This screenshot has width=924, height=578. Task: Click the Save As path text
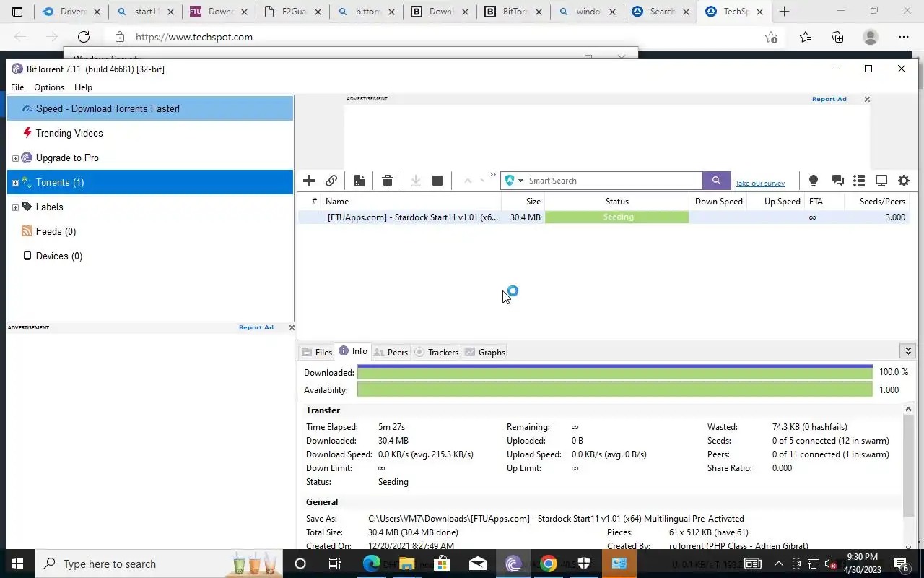[556, 519]
